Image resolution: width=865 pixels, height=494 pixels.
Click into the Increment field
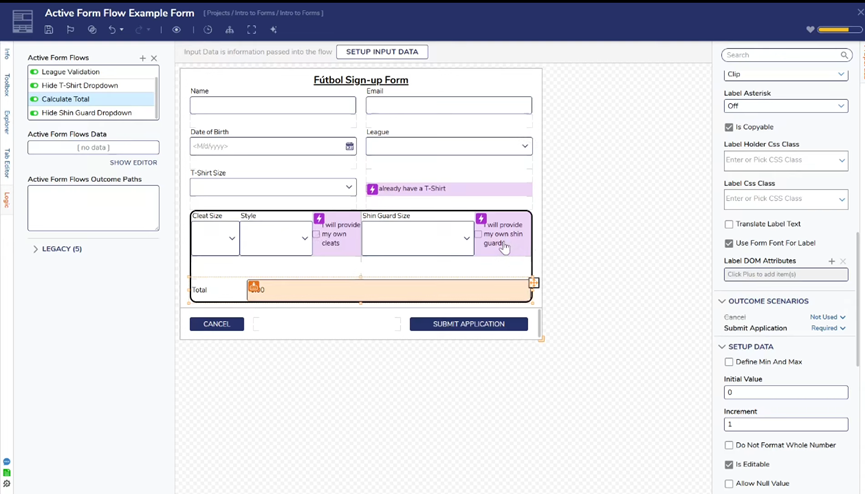786,424
